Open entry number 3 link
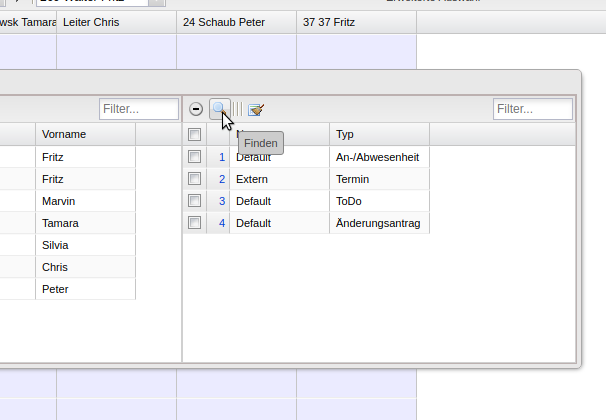The image size is (606, 420). click(x=222, y=201)
